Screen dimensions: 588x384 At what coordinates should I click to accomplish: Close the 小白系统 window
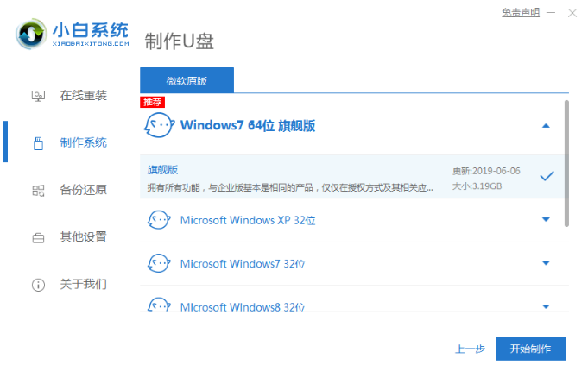(572, 13)
